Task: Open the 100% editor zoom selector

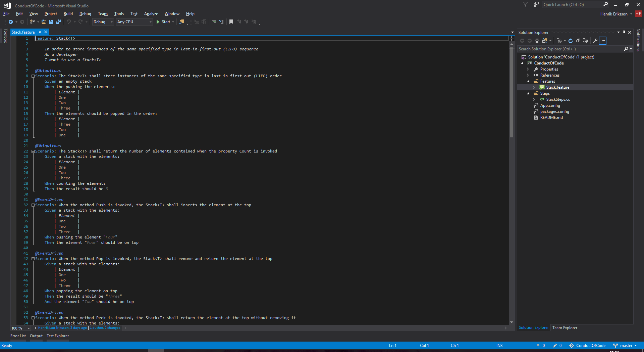Action: [x=20, y=328]
